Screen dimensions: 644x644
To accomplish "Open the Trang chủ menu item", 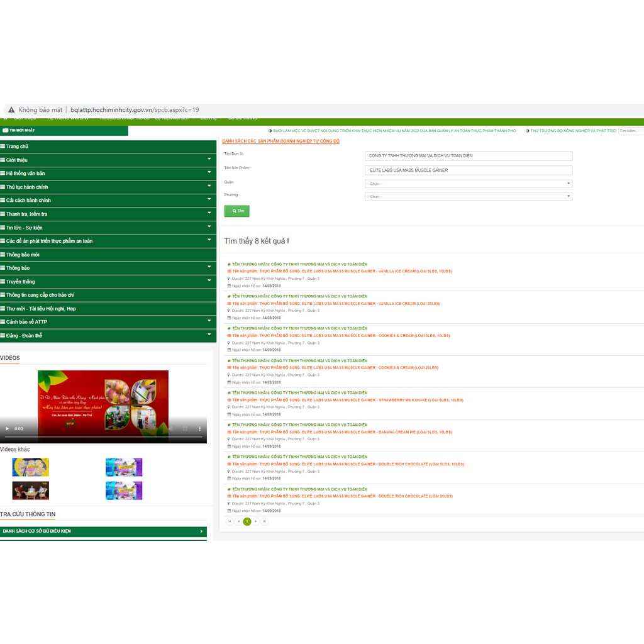I will (107, 147).
